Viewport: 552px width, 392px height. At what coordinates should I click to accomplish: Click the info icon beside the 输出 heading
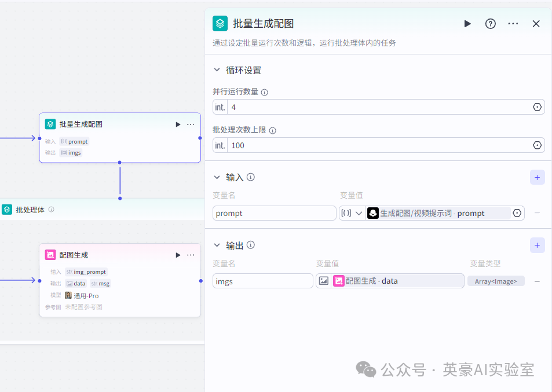click(250, 244)
